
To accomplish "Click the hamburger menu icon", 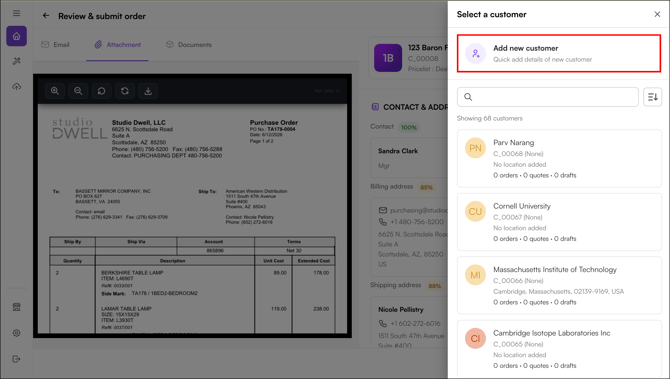I will (x=16, y=13).
